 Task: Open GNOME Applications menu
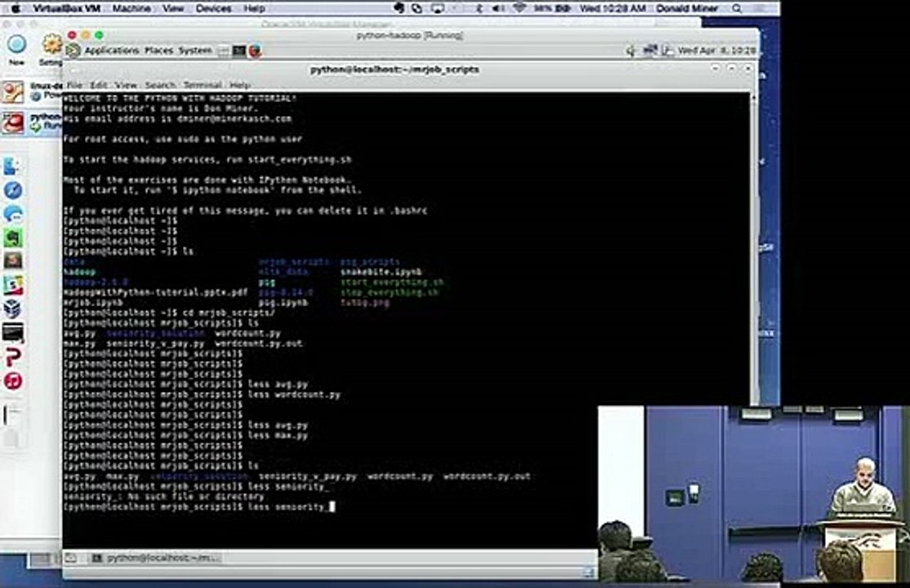pos(111,51)
